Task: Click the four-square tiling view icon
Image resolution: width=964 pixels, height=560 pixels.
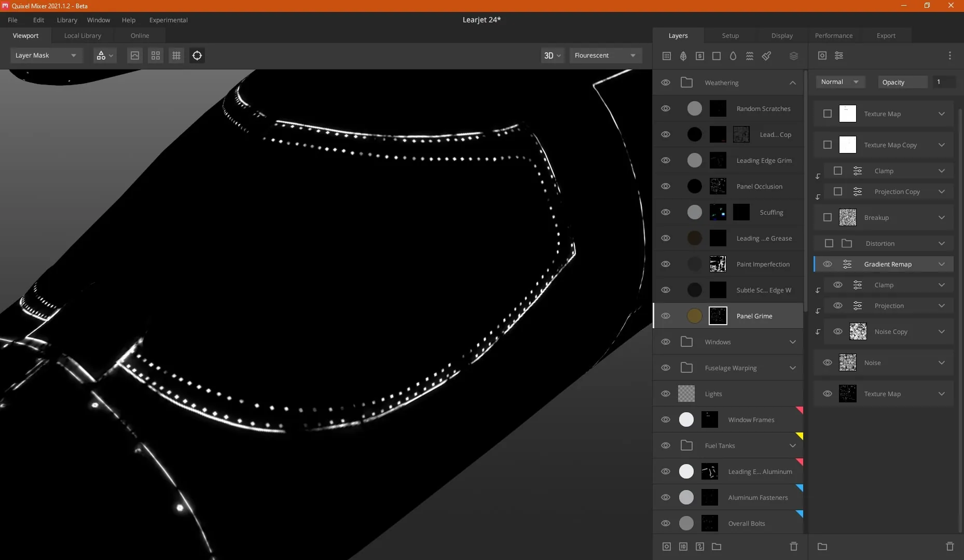Action: pos(156,55)
